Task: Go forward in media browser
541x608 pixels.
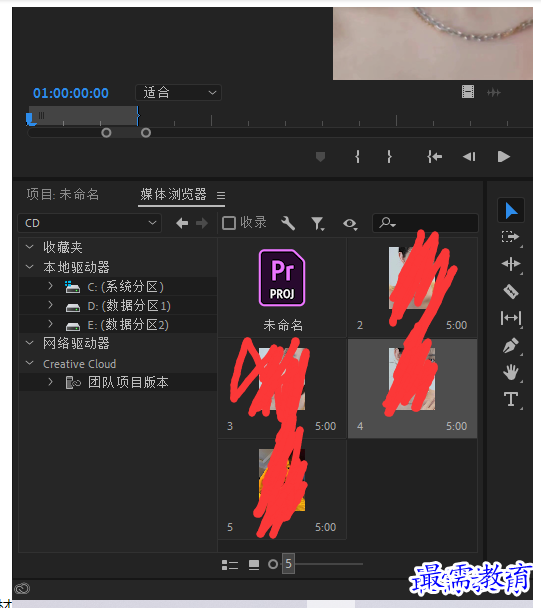Action: click(202, 223)
